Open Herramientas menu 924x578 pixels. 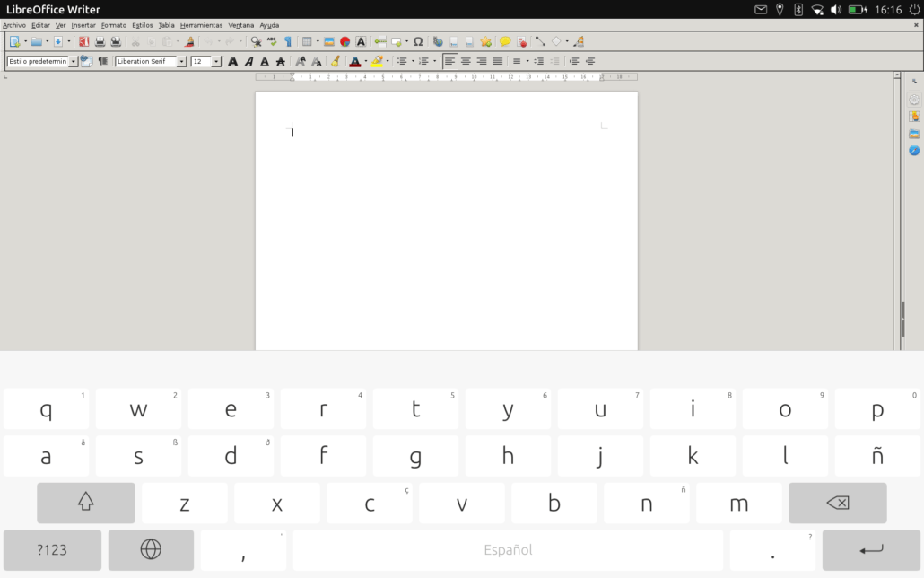(x=202, y=25)
